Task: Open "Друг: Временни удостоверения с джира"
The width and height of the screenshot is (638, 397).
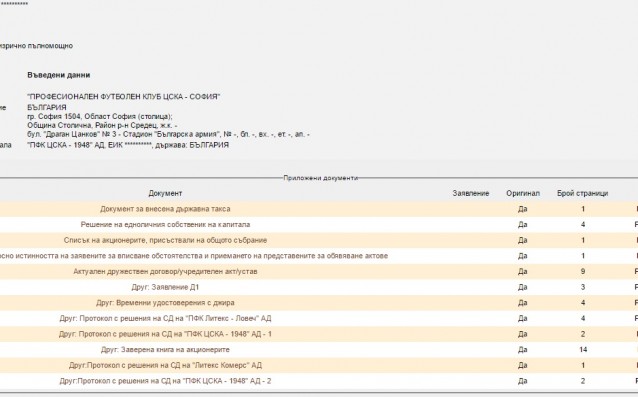Action: [165, 303]
